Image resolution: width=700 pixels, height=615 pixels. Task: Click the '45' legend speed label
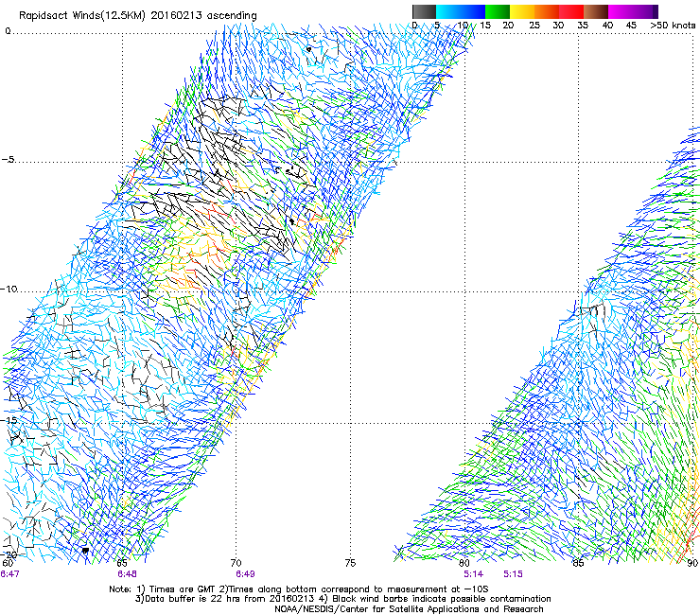631,26
